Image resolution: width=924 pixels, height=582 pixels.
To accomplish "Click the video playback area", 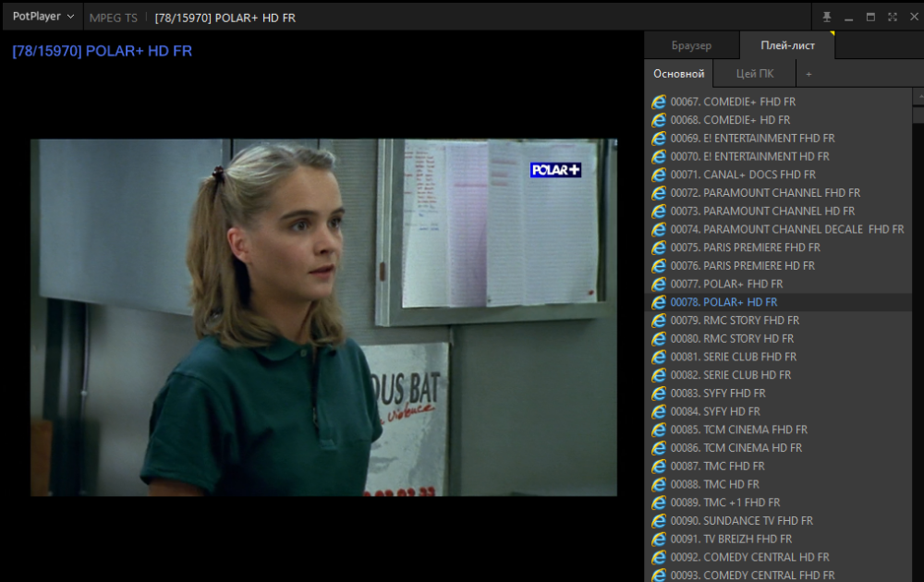I will 323,318.
